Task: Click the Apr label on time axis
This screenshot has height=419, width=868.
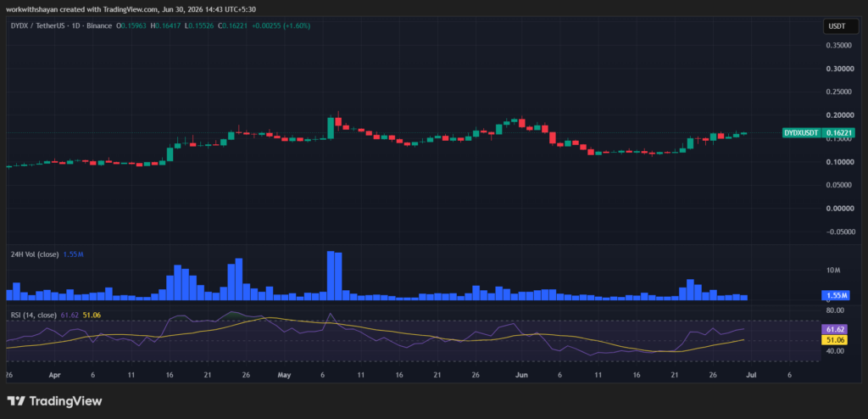Action: (x=54, y=375)
